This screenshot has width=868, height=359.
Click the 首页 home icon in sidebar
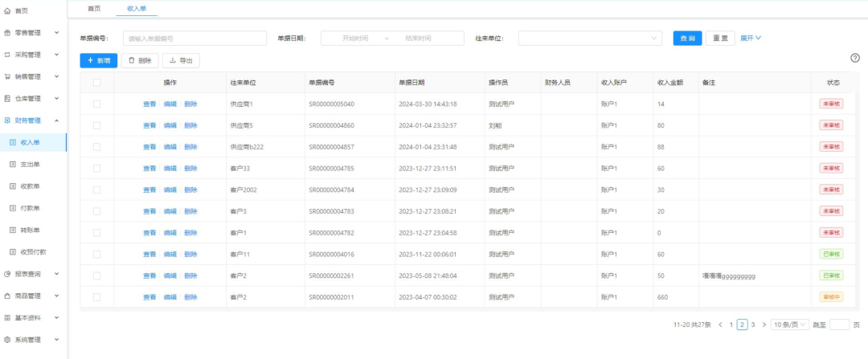pyautogui.click(x=7, y=10)
